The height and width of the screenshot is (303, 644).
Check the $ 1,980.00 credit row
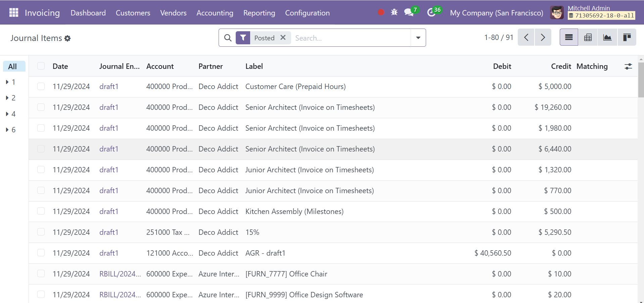click(x=41, y=128)
